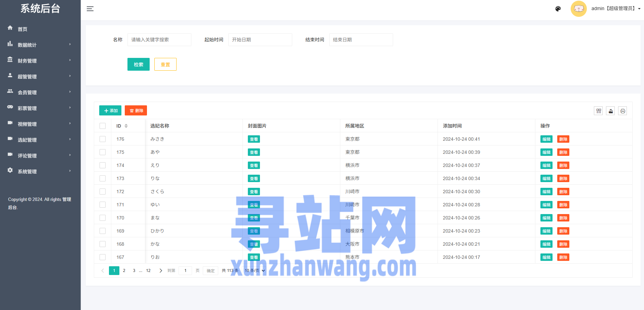The image size is (644, 310).
Task: Click the 名称 keyword search input field
Action: tap(159, 40)
